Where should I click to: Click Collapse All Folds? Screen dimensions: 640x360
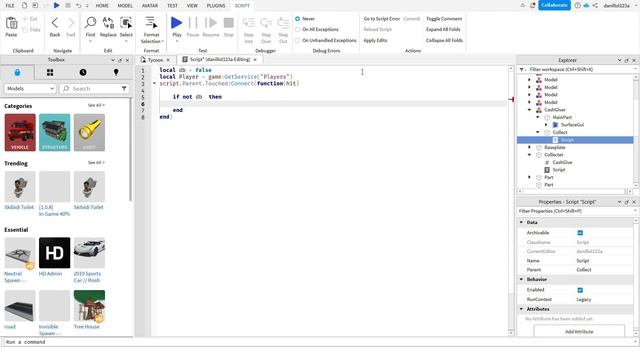444,40
